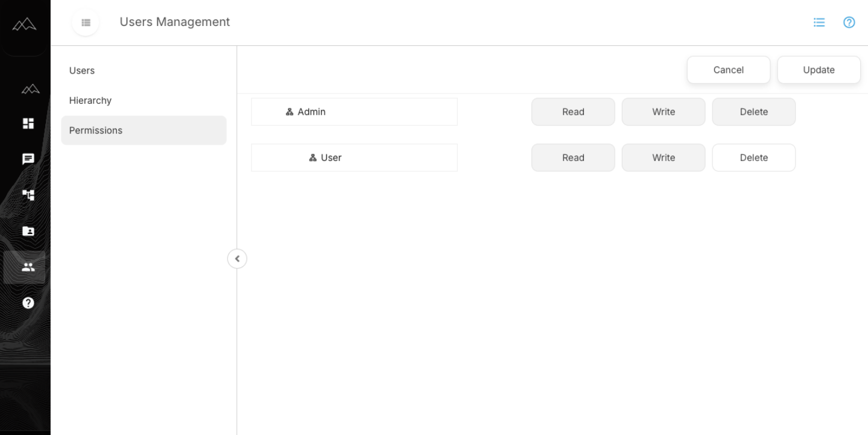Select the Permissions section
This screenshot has width=868, height=435.
(x=144, y=130)
